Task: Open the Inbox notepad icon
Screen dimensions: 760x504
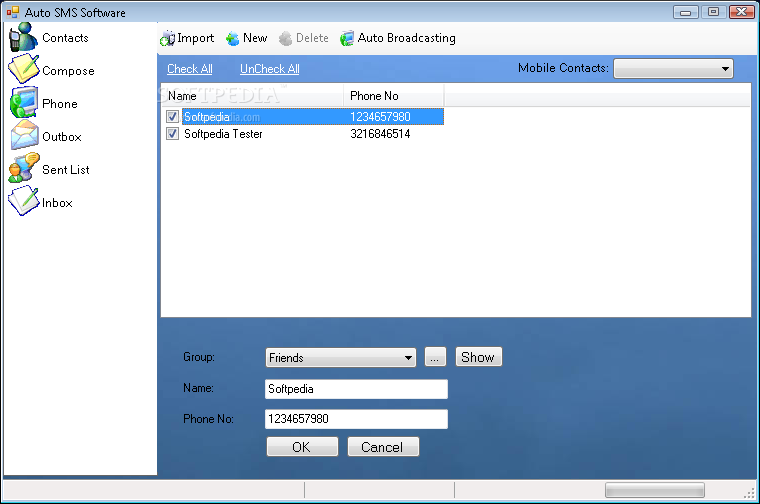Action: 23,201
